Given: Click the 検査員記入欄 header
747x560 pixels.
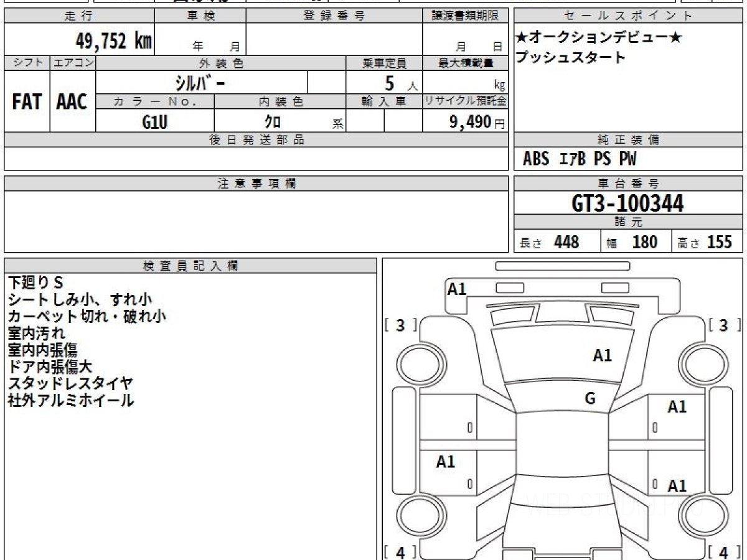Looking at the screenshot, I should pos(190,266).
